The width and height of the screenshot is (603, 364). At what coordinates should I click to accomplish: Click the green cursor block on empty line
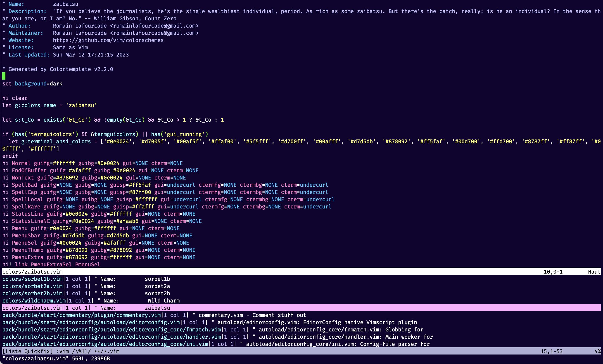[x=4, y=76]
